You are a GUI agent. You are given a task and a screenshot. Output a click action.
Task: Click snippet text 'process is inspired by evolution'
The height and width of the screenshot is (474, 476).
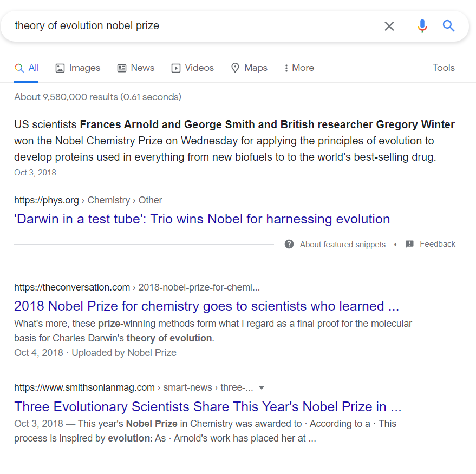[82, 438]
